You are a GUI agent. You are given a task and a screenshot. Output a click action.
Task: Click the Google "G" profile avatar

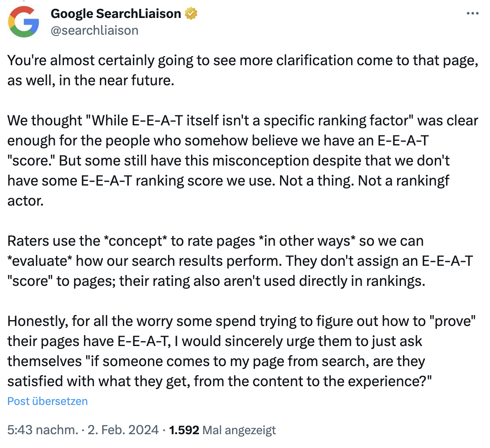pos(24,21)
